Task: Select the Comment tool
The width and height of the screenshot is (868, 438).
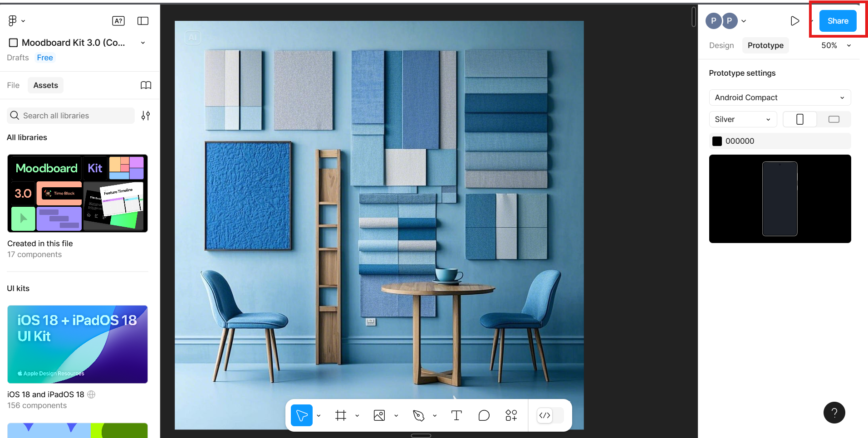Action: click(484, 415)
